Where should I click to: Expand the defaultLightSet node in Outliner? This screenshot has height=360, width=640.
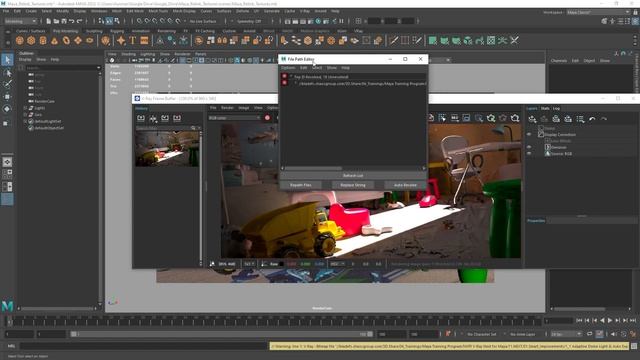[25, 121]
